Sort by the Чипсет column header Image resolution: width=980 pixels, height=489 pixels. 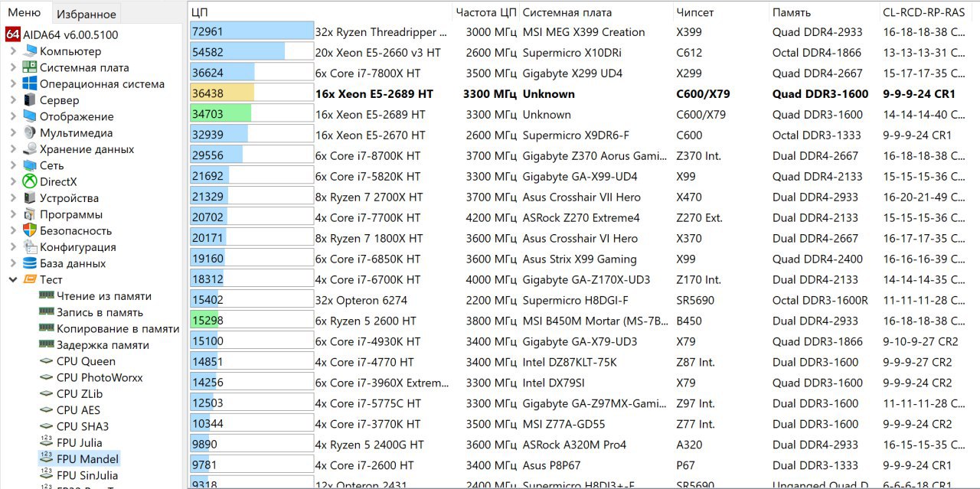coord(721,12)
